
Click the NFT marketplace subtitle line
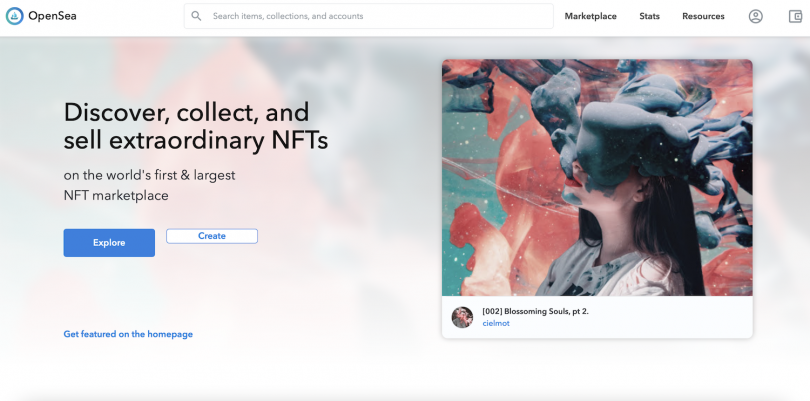pos(116,195)
